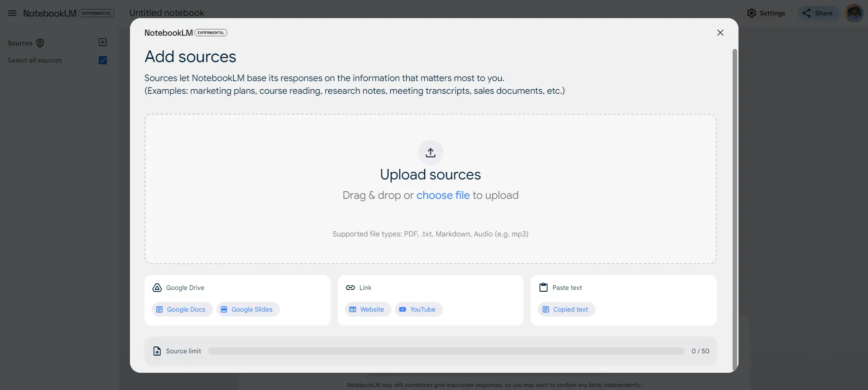
Task: Click the Upload sources drop zone heading
Action: pyautogui.click(x=431, y=174)
